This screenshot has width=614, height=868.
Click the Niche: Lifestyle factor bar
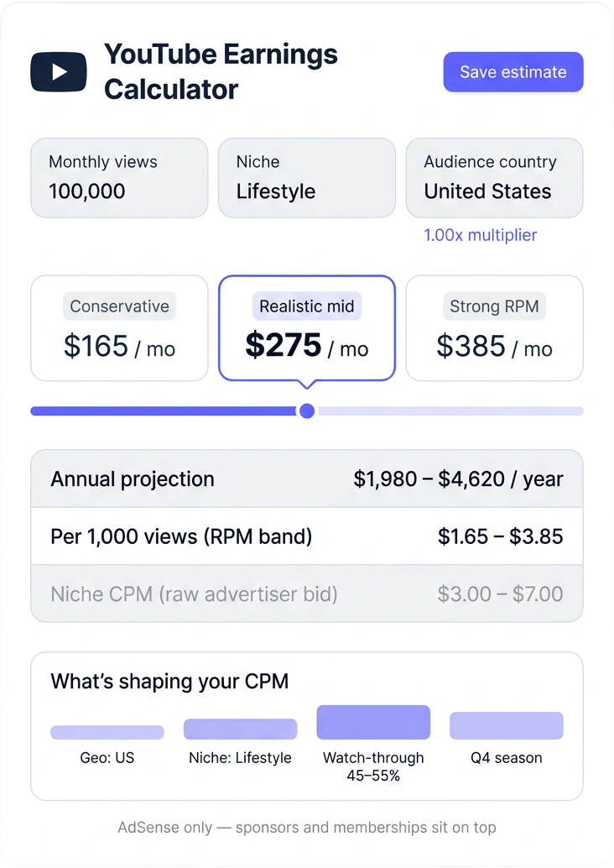tap(240, 729)
